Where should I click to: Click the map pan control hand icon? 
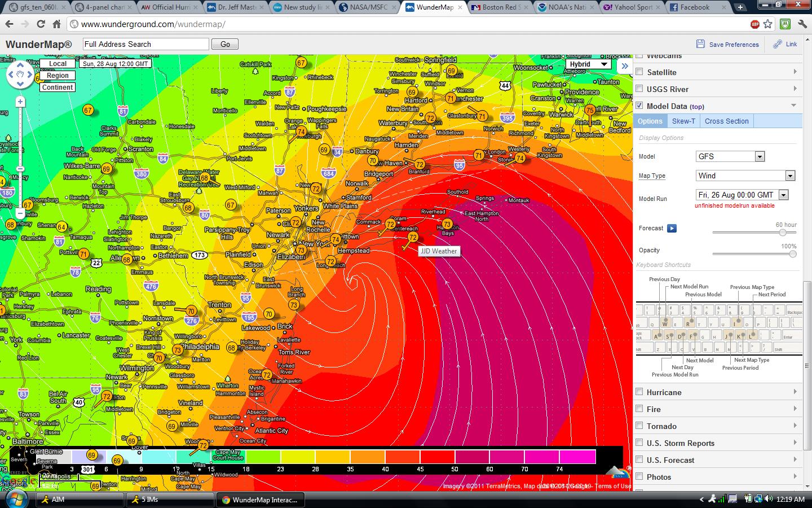(x=20, y=75)
